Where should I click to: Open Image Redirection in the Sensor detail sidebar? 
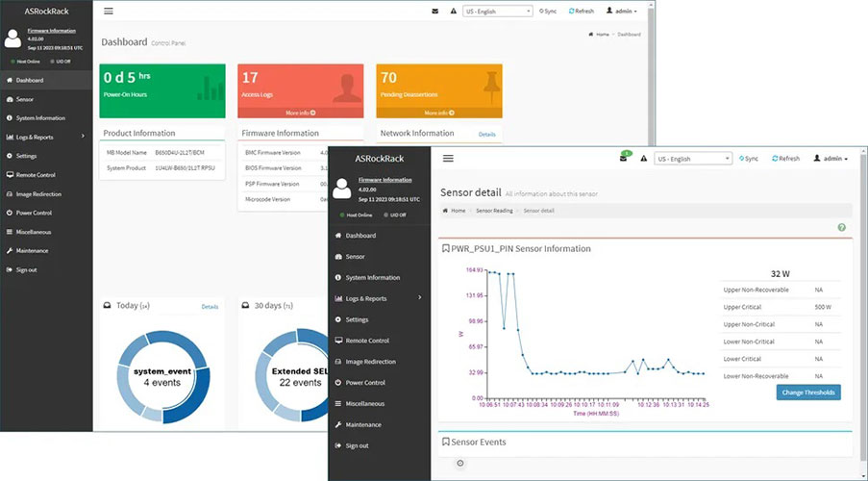[370, 362]
